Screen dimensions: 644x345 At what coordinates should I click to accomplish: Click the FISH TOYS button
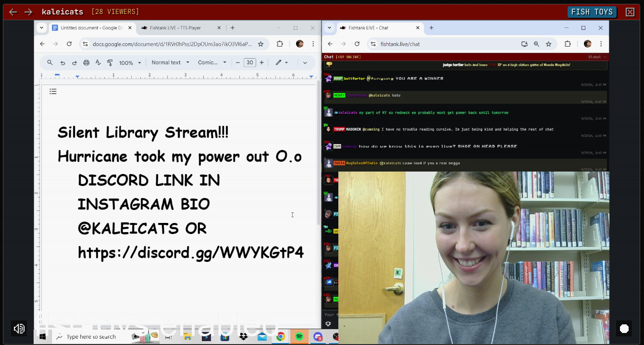(592, 12)
